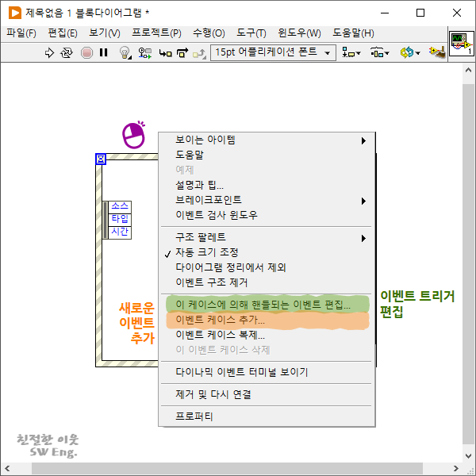Click the 타입 event data node
This screenshot has width=476, height=476.
click(120, 220)
